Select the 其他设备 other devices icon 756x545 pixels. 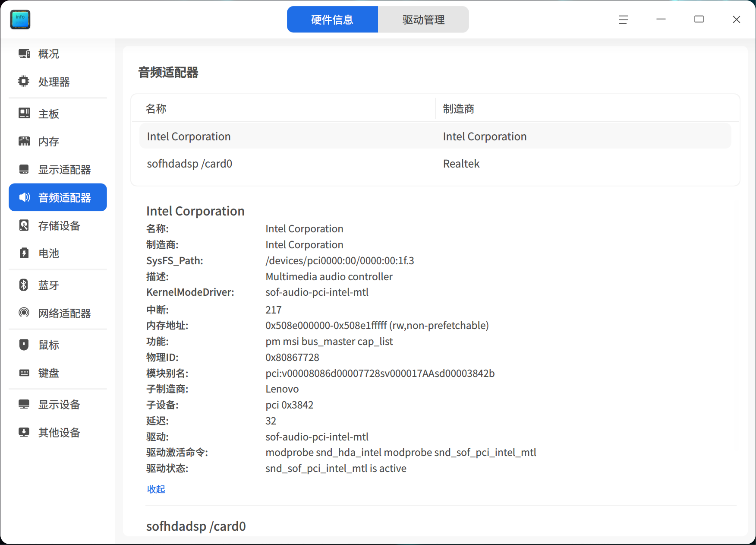pos(24,432)
